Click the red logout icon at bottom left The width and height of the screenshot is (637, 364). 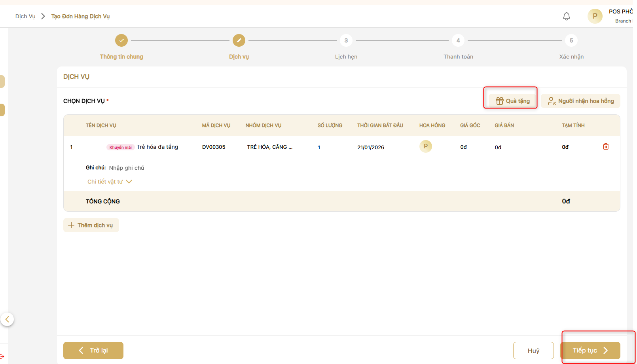[2, 356]
